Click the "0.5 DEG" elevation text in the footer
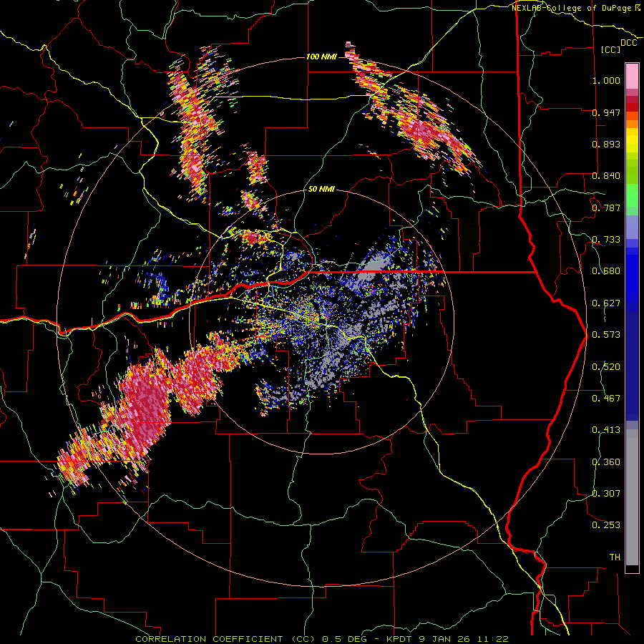Viewport: 644px width, 644px height. click(x=343, y=639)
